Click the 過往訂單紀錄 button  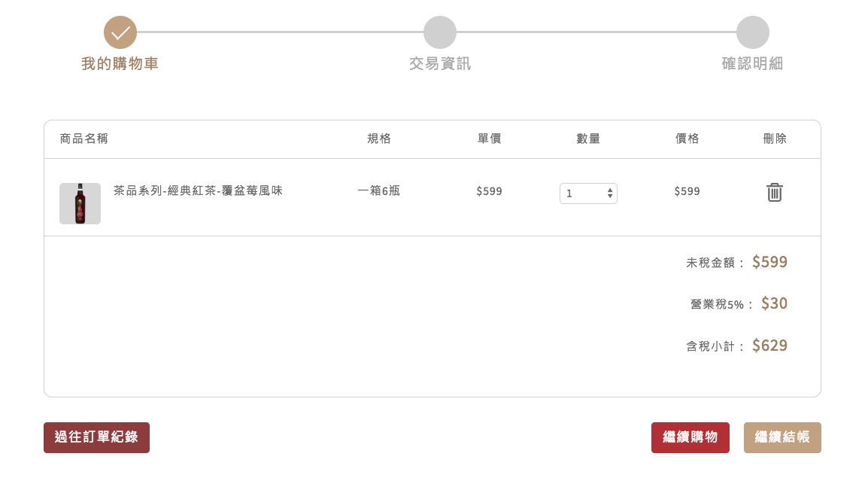click(96, 437)
